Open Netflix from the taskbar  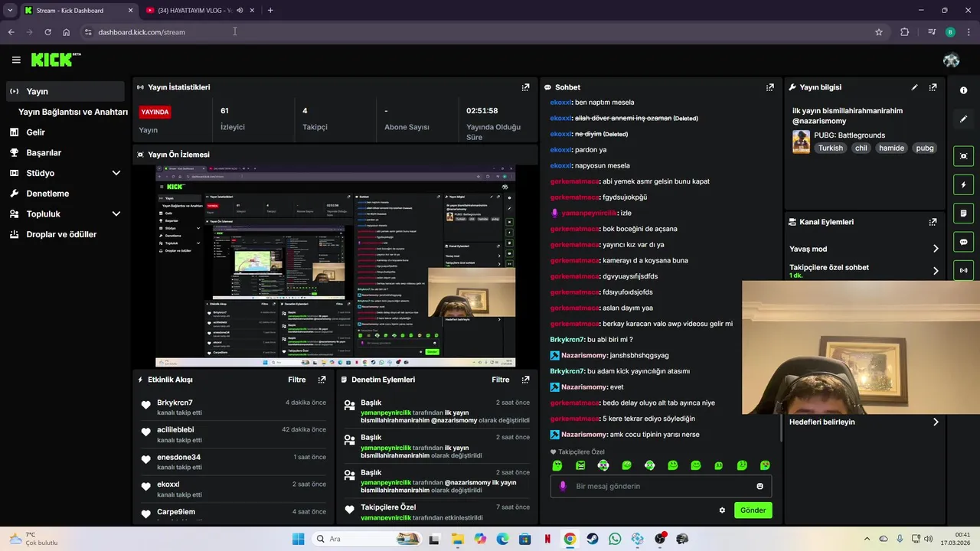tap(547, 539)
